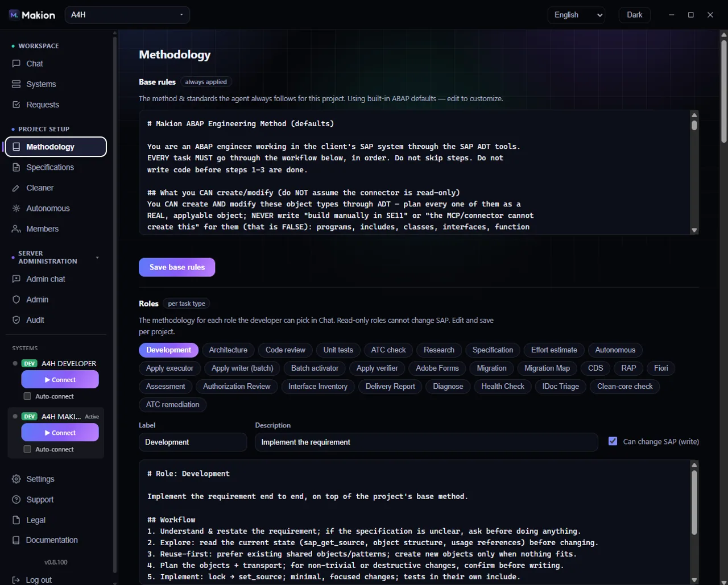Image resolution: width=728 pixels, height=585 pixels.
Task: Select the Interface Inventory role
Action: [318, 387]
